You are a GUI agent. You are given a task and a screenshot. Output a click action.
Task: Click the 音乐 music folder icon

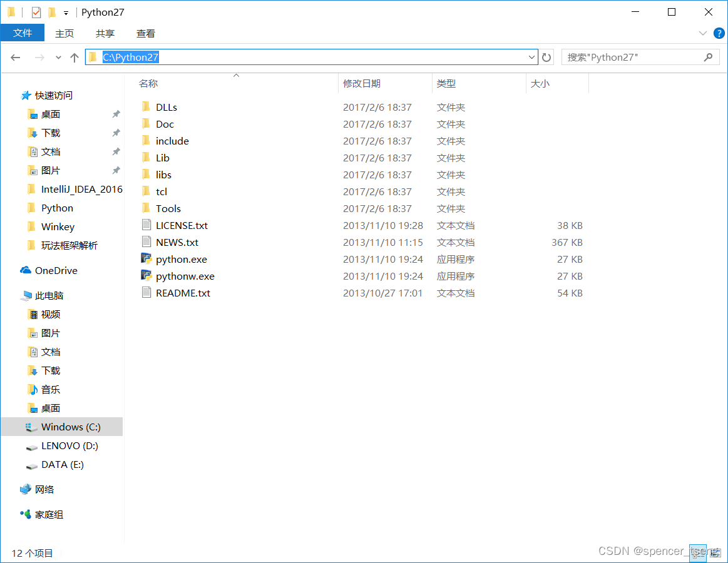pos(32,390)
